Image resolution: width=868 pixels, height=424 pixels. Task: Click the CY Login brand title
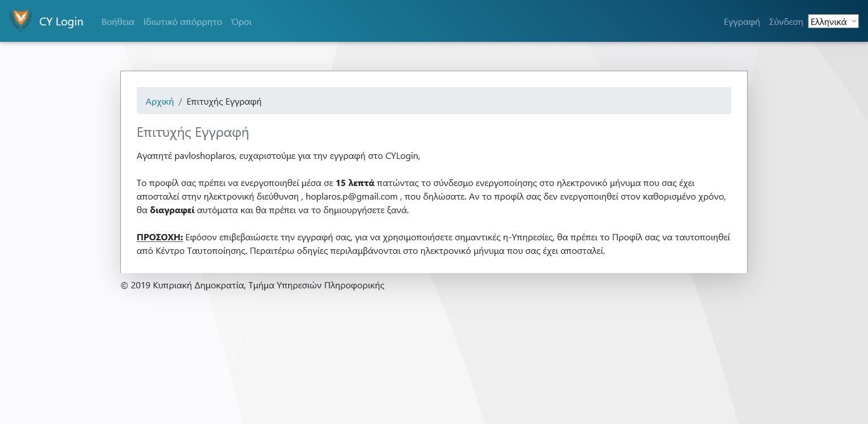pyautogui.click(x=61, y=21)
